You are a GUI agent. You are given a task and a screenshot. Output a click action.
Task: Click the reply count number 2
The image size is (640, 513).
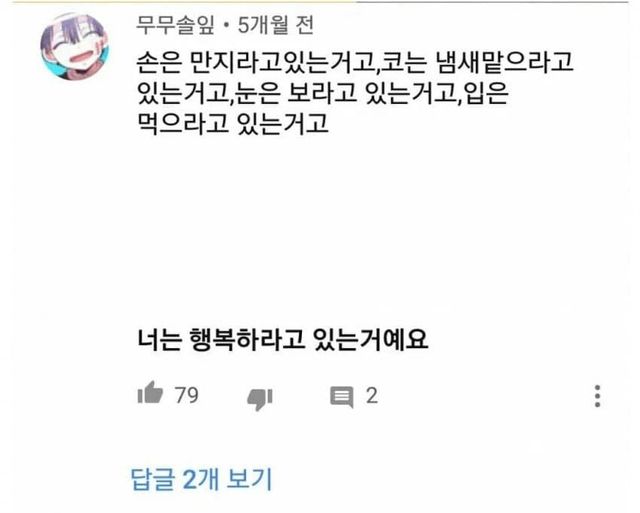pyautogui.click(x=371, y=395)
